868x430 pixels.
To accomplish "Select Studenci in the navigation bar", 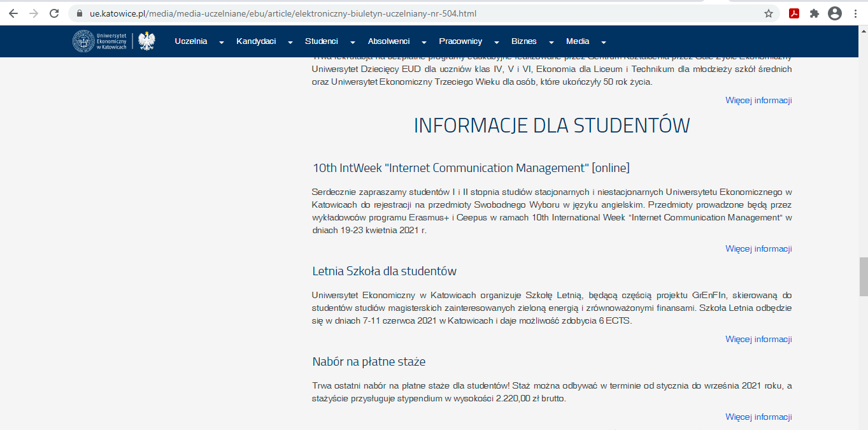I will tap(322, 41).
